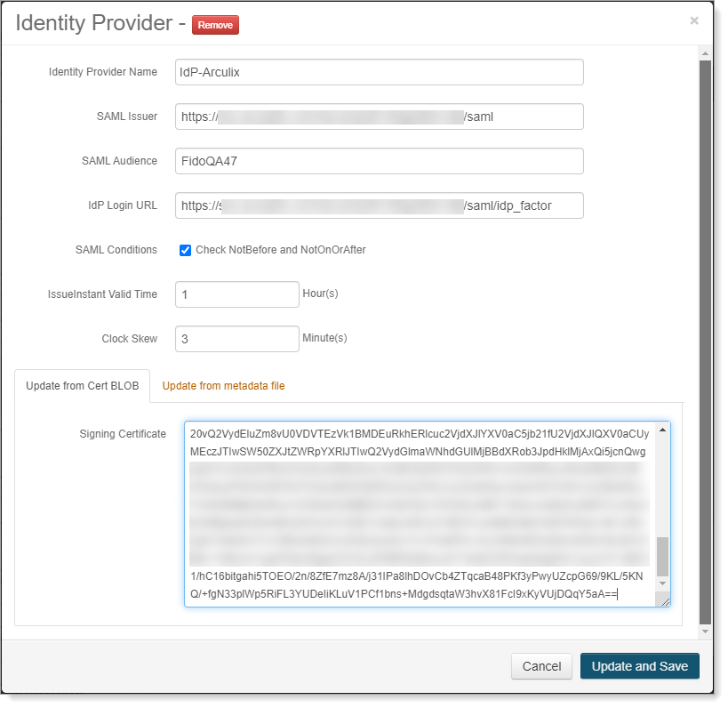Screen dimensions: 728x708
Task: Click the IssueInstant Valid Time hours field
Action: (x=236, y=294)
